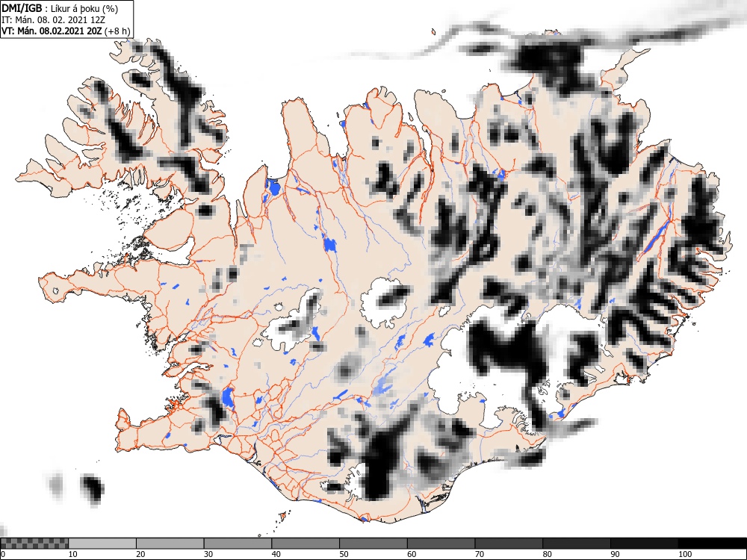This screenshot has width=747, height=560.
Task: Click the 'IT: Mán. 08. 02. 2021 12Z' line
Action: click(x=53, y=20)
